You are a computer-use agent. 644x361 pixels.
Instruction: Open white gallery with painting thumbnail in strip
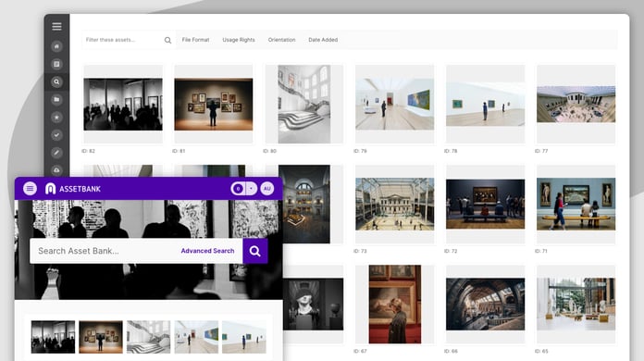coord(196,337)
